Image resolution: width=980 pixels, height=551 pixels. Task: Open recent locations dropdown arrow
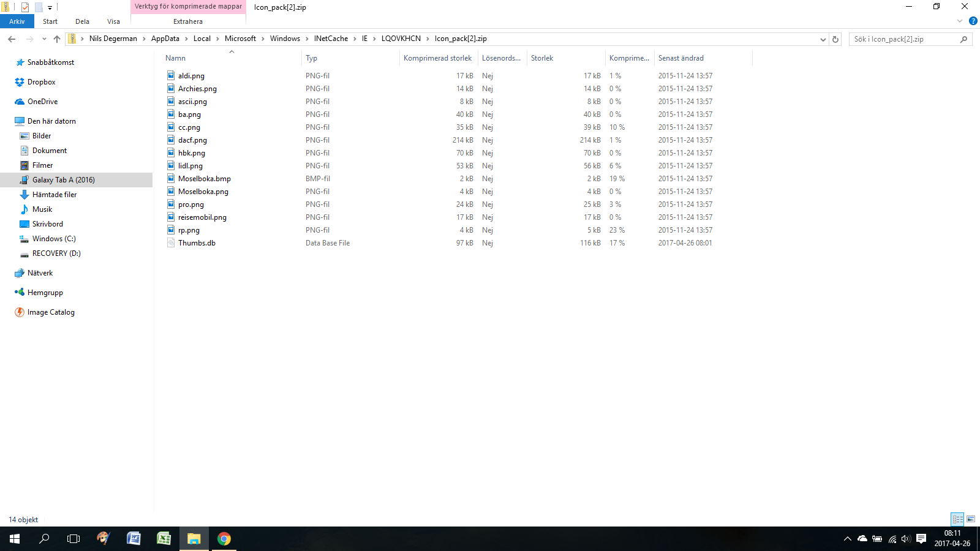(x=44, y=39)
